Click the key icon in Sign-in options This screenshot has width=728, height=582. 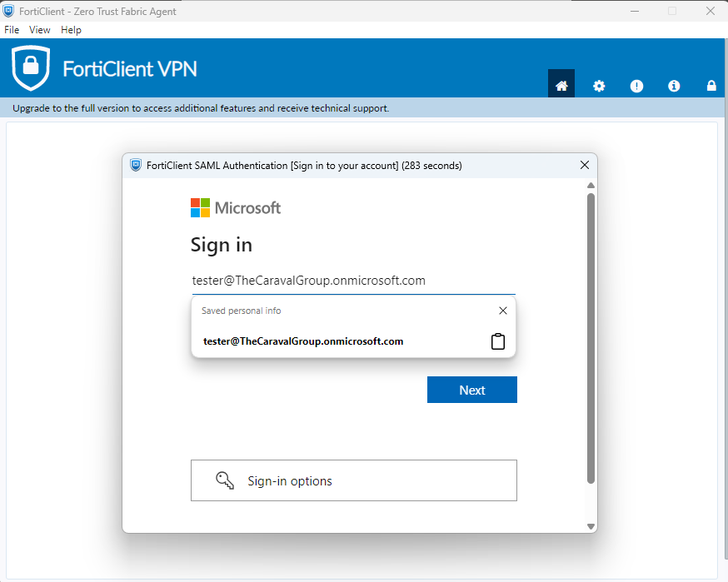(224, 480)
